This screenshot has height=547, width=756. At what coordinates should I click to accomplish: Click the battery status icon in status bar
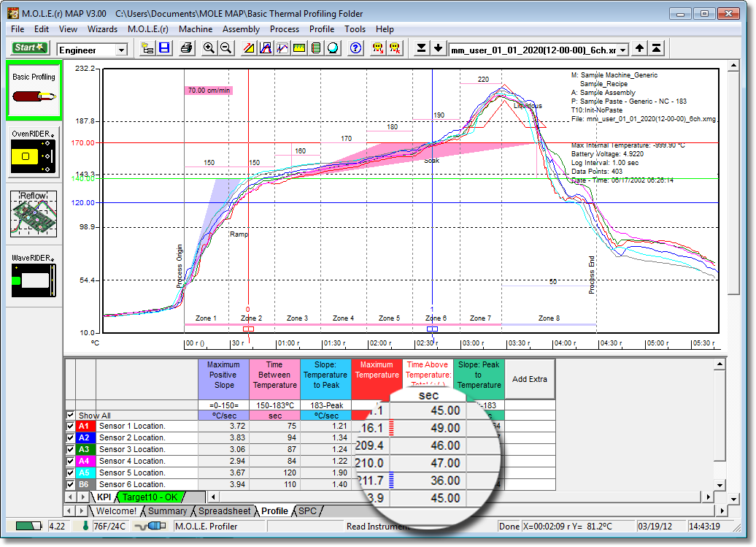(29, 526)
